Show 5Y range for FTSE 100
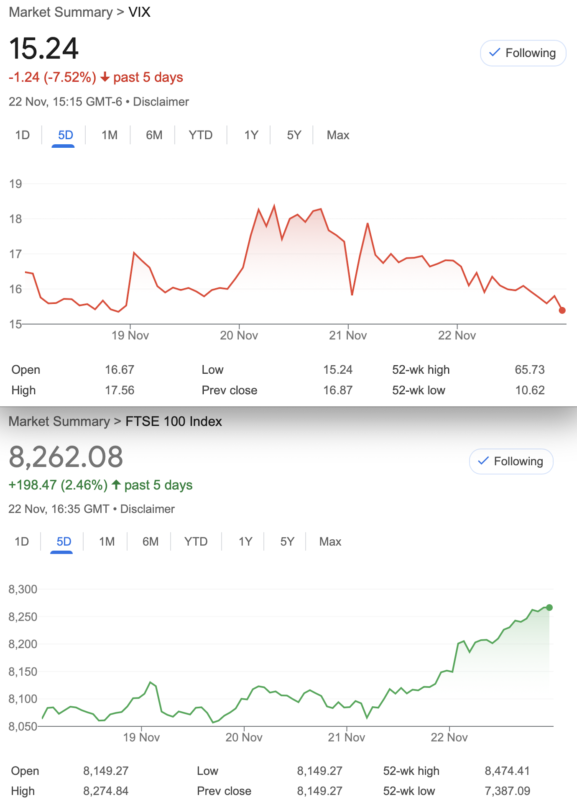 click(x=287, y=541)
